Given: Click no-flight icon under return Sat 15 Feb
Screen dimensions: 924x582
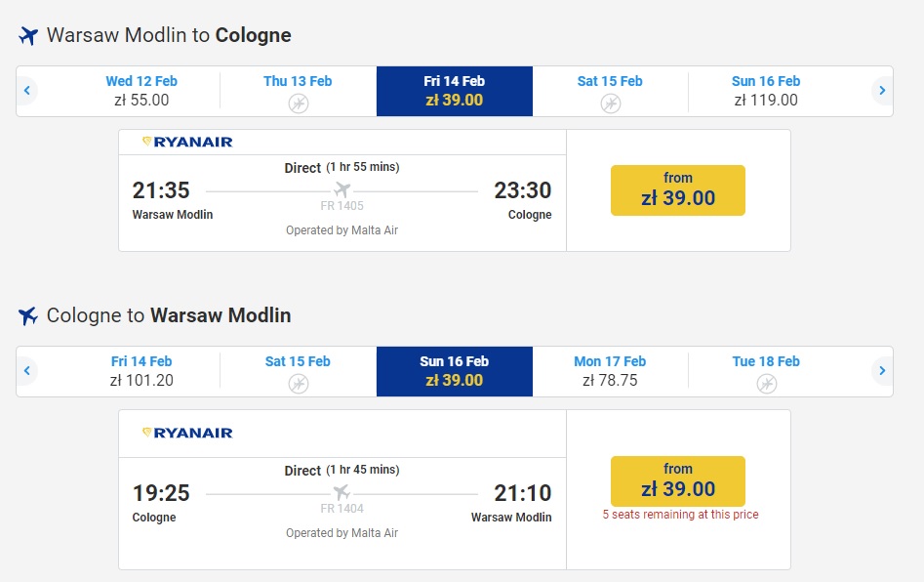Looking at the screenshot, I should pos(299,384).
